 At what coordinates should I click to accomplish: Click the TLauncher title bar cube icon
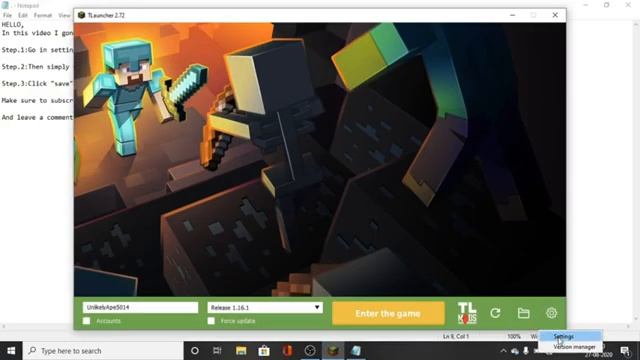pyautogui.click(x=81, y=15)
